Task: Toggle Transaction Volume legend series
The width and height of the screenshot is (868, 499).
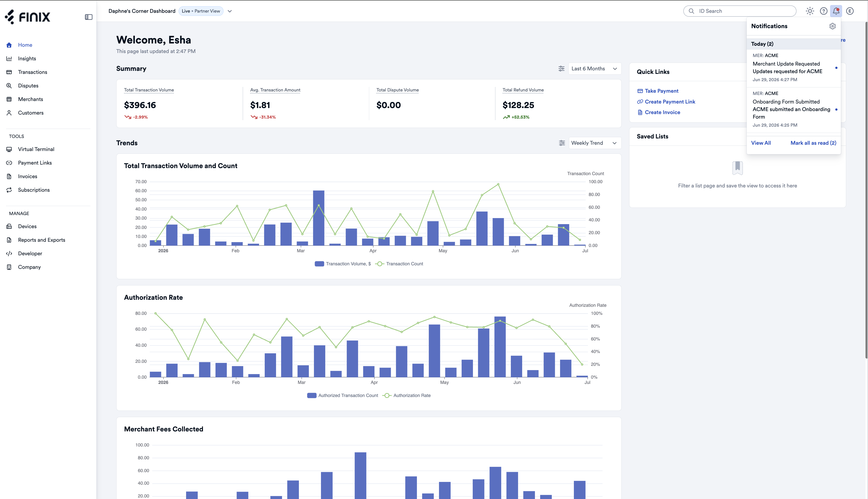Action: (343, 264)
